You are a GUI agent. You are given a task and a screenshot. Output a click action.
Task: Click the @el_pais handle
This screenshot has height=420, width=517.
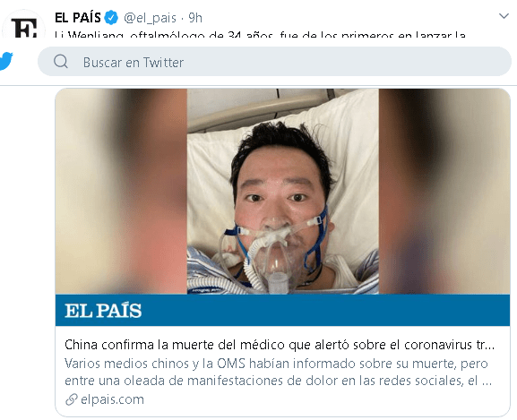(x=150, y=18)
